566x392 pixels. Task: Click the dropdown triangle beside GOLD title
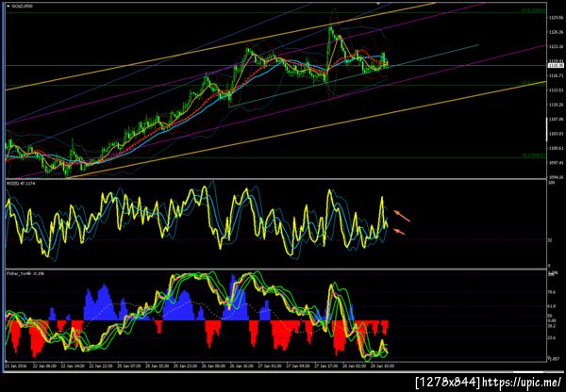[8, 7]
